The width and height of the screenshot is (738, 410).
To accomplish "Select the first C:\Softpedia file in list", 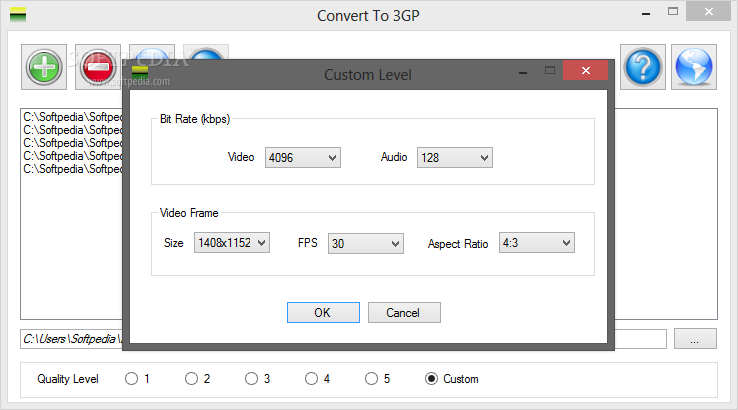I will [x=72, y=117].
